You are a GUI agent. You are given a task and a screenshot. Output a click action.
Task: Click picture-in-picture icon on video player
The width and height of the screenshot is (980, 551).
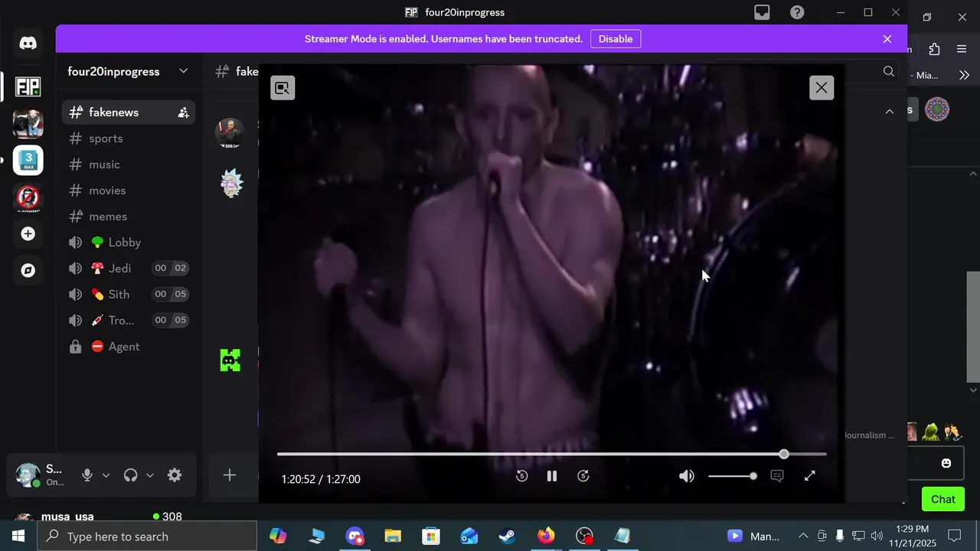283,88
